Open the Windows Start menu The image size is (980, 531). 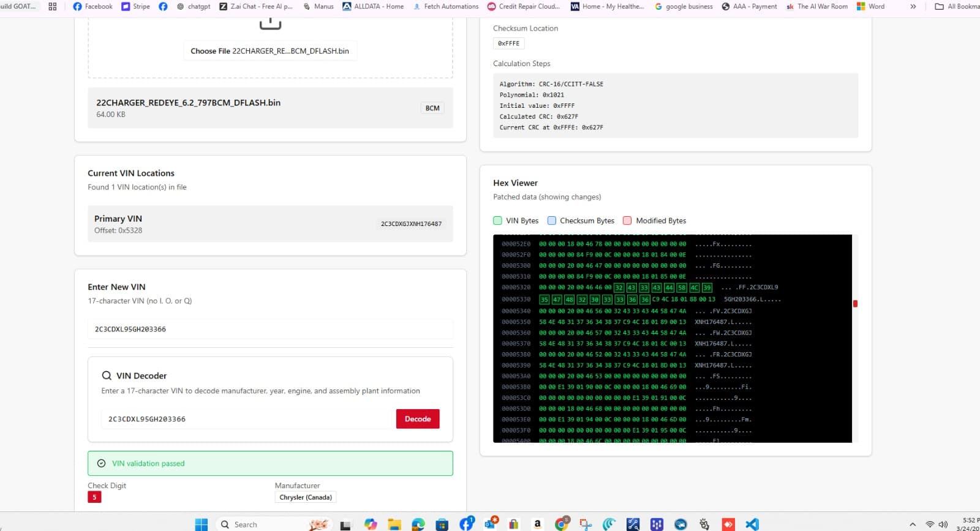pyautogui.click(x=202, y=524)
